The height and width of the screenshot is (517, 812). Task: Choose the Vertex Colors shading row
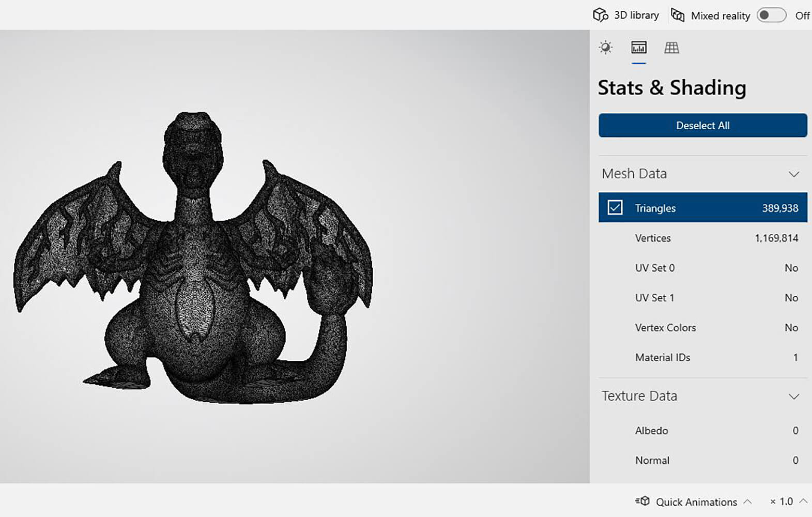702,328
